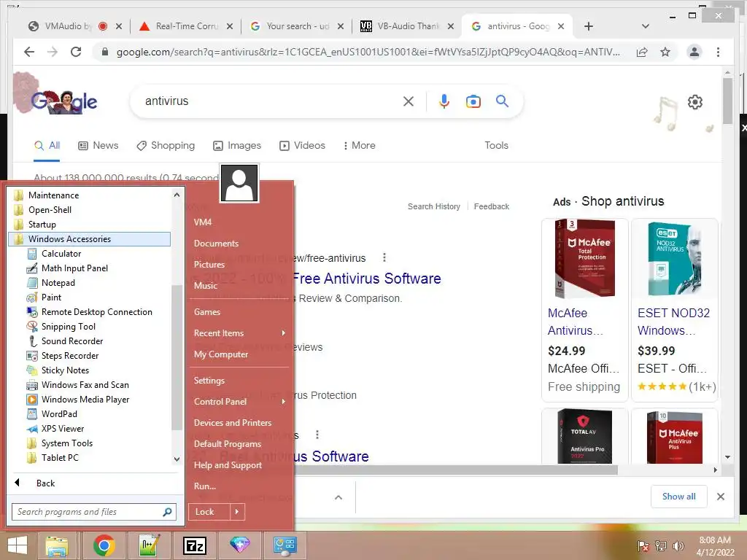Click the Lock button
Image resolution: width=747 pixels, height=560 pixels.
(x=209, y=512)
